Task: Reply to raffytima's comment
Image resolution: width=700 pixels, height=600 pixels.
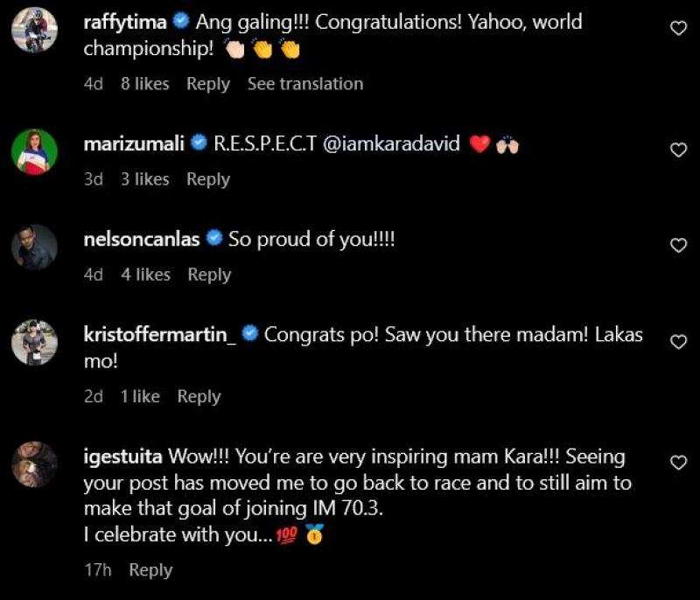Action: pyautogui.click(x=208, y=84)
